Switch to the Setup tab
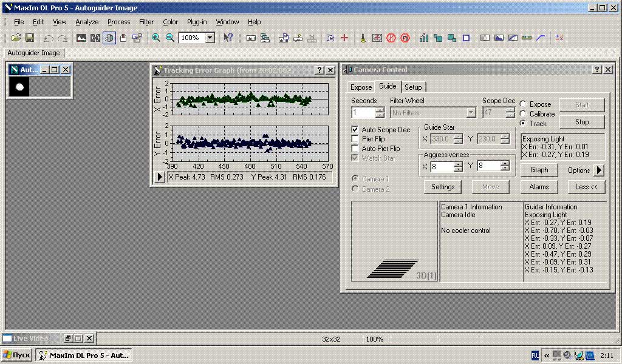 pos(413,87)
